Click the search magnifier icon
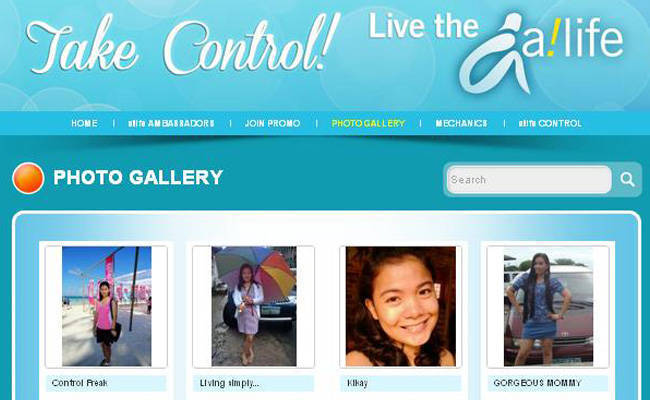This screenshot has width=650, height=400. [x=627, y=179]
